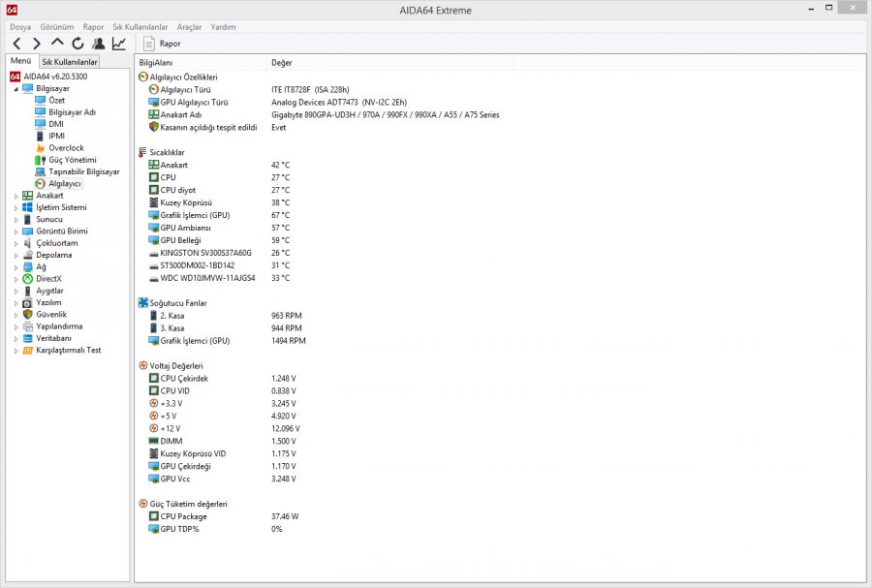Select the GPU Algılayıcı Türü row
872x588 pixels.
277,103
